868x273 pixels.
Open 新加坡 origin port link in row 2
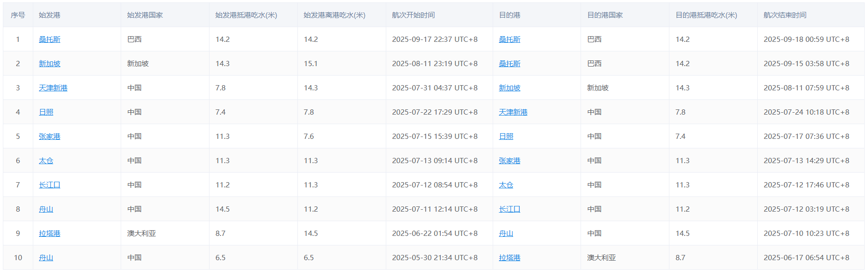[49, 64]
